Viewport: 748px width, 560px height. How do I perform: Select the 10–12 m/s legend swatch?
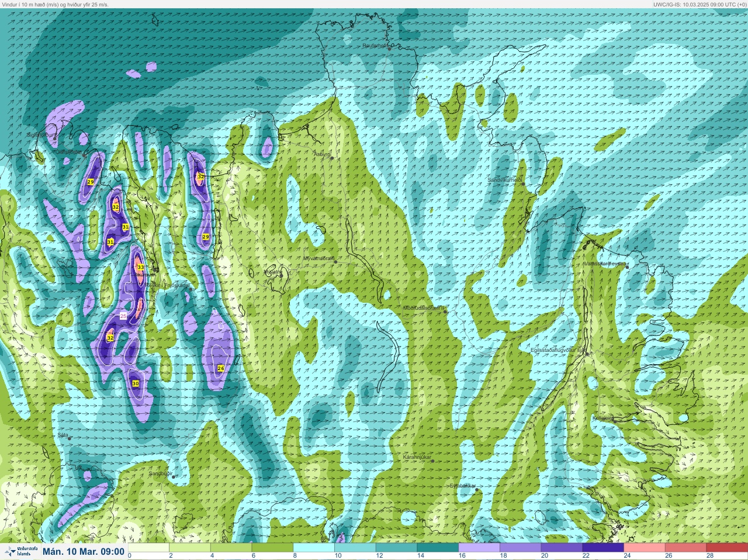pyautogui.click(x=356, y=548)
